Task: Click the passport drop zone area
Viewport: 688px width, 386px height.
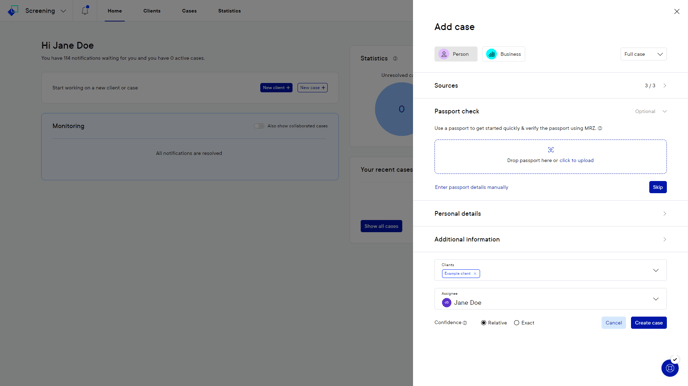Action: pyautogui.click(x=550, y=157)
